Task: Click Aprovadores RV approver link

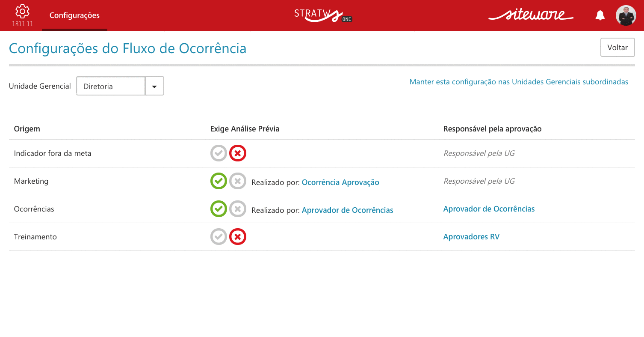Action: tap(471, 237)
